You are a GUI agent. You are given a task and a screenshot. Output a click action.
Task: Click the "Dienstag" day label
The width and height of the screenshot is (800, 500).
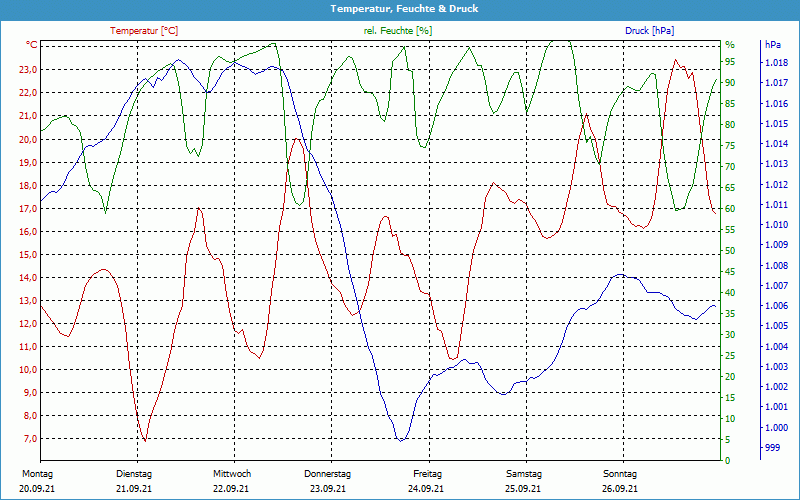click(134, 474)
